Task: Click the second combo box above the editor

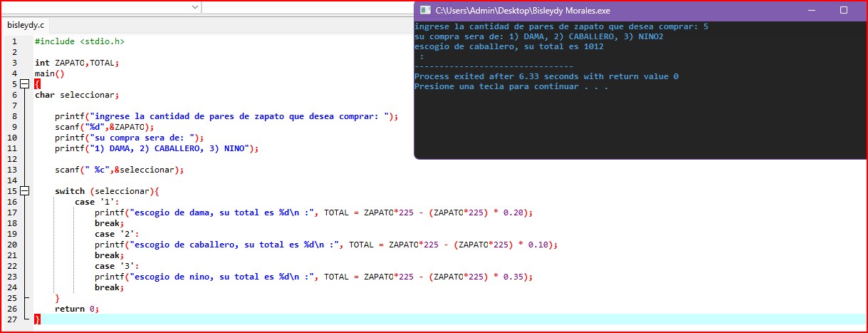Action: 306,7
